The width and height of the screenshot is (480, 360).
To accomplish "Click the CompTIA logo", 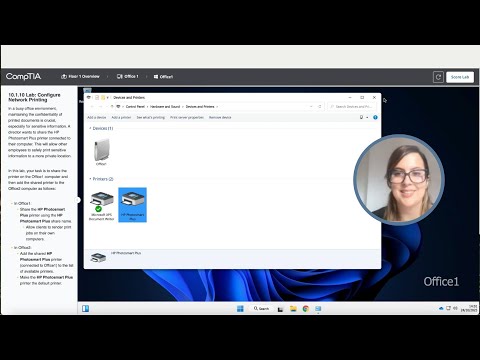I will pos(23,76).
